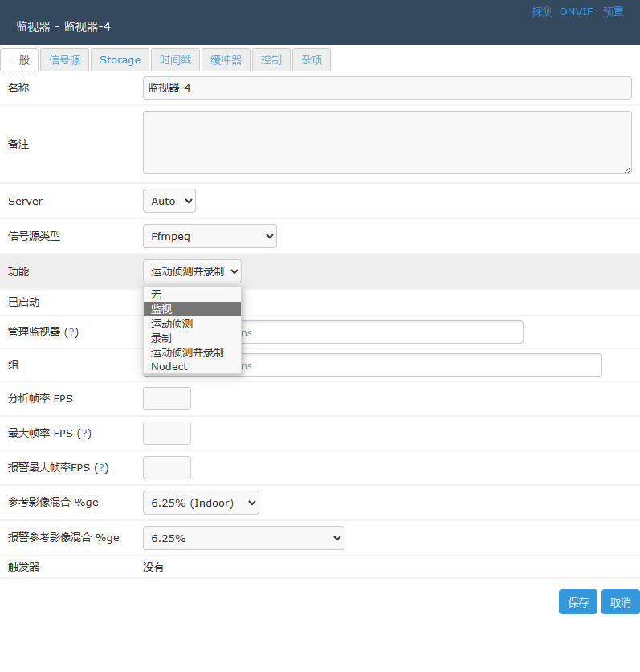Click the 名称 text field

coord(387,88)
